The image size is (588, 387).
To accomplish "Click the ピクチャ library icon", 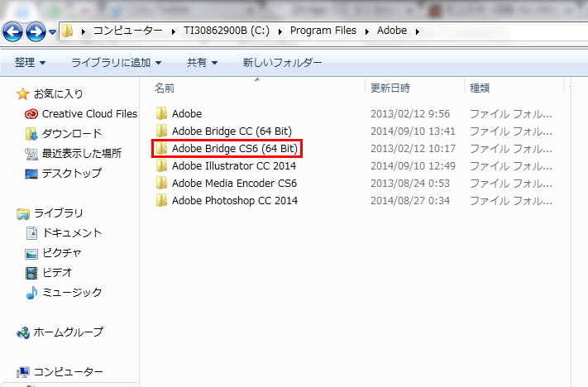I will 31,254.
